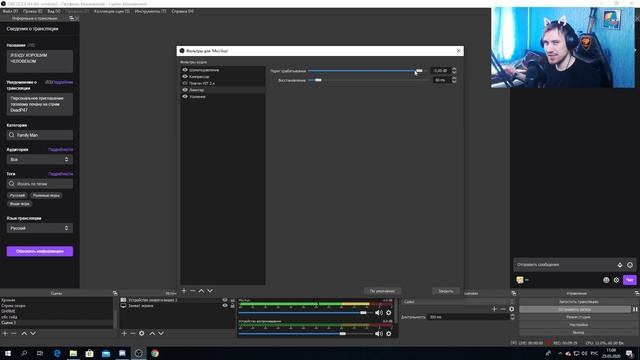Click the release (Восстановление) value spinner arrows
This screenshot has height=360, width=640.
(454, 80)
